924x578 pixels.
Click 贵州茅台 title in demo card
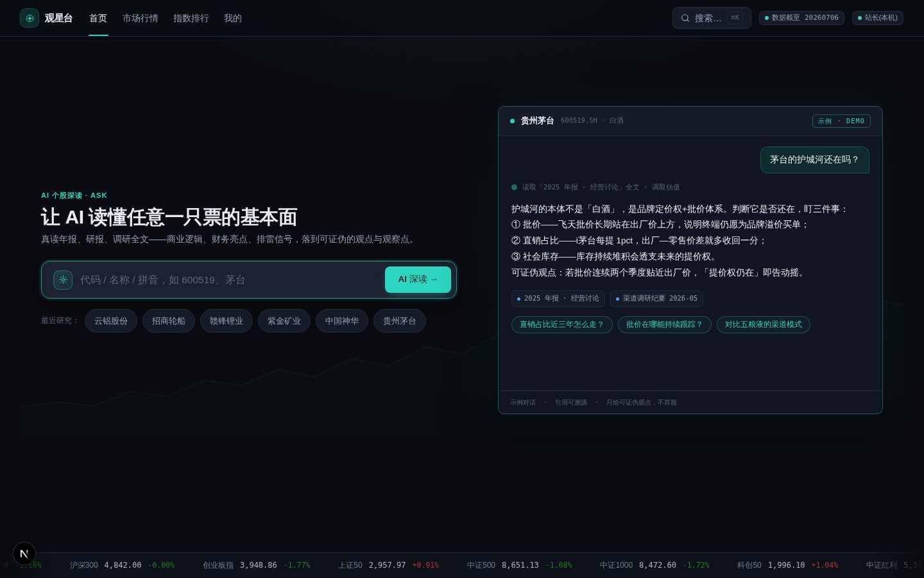537,121
